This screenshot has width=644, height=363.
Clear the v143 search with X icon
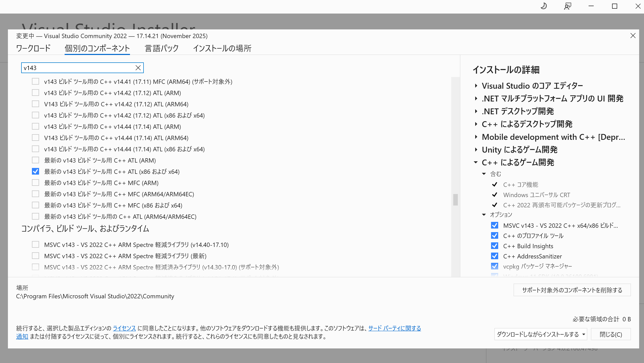[x=138, y=68]
